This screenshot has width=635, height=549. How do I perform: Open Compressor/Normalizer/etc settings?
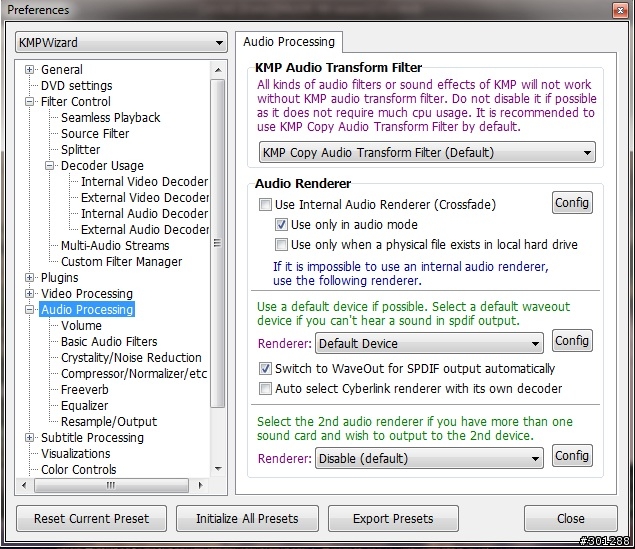click(x=134, y=374)
